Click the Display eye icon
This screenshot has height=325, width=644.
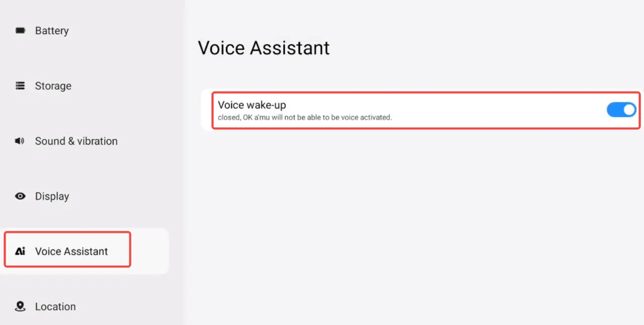pos(20,196)
